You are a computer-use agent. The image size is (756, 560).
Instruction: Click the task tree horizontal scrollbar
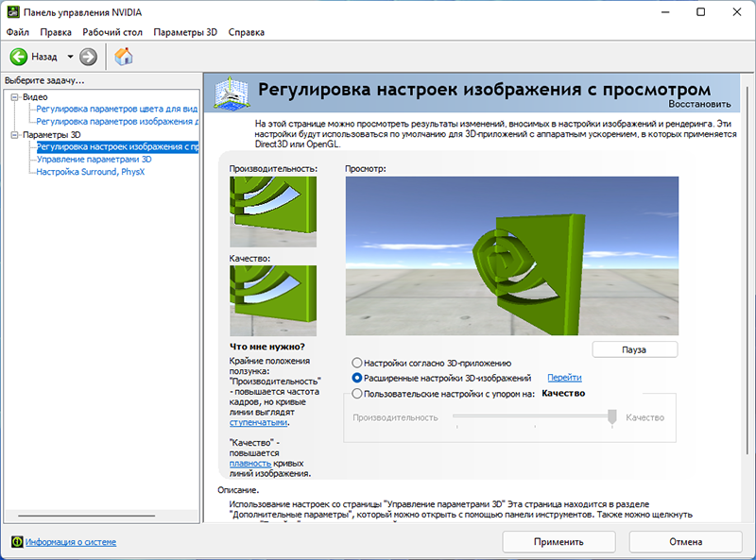87,516
